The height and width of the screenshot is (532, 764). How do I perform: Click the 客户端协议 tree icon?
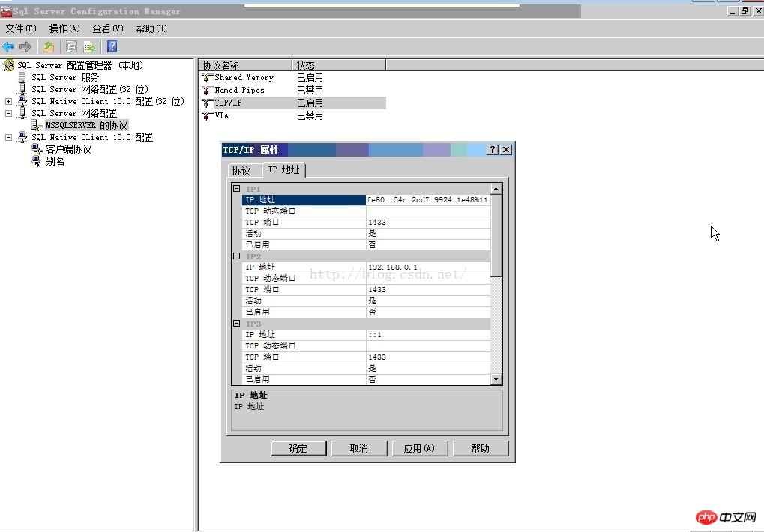(x=37, y=149)
